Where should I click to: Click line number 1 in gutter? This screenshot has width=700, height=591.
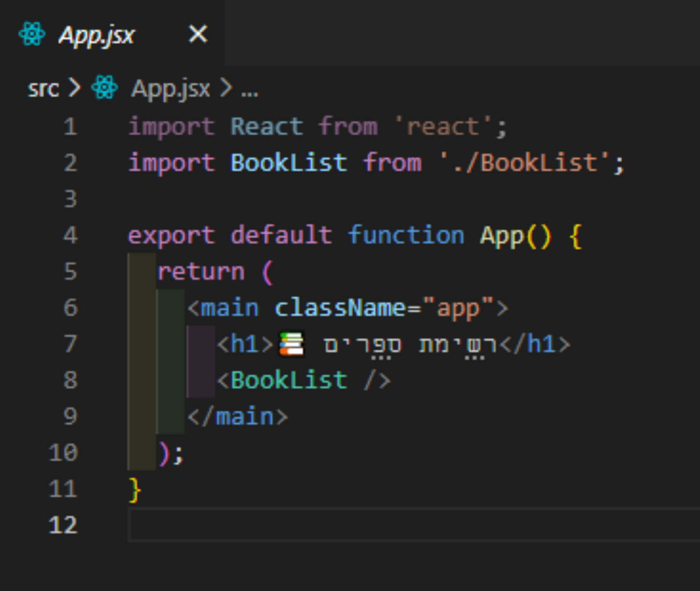(70, 127)
